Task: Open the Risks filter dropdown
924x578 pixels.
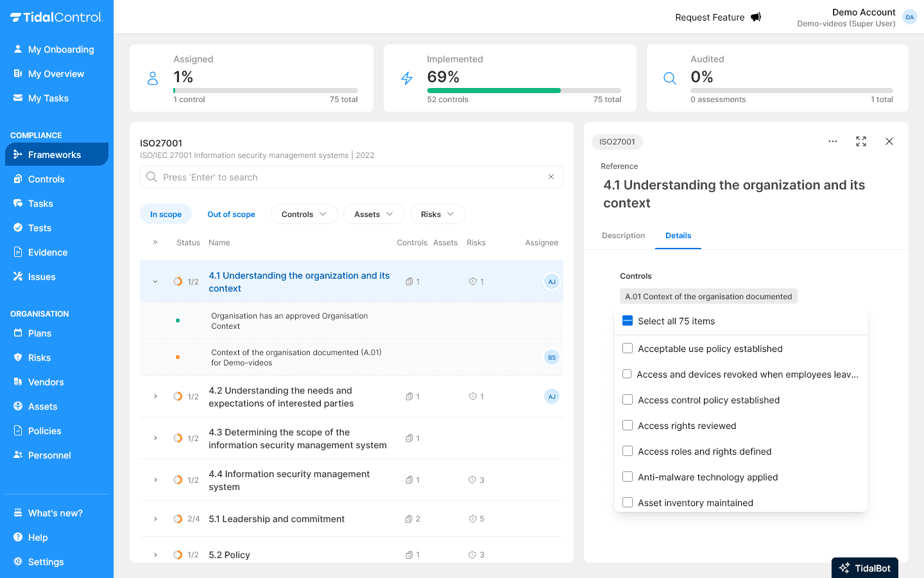Action: pyautogui.click(x=437, y=214)
